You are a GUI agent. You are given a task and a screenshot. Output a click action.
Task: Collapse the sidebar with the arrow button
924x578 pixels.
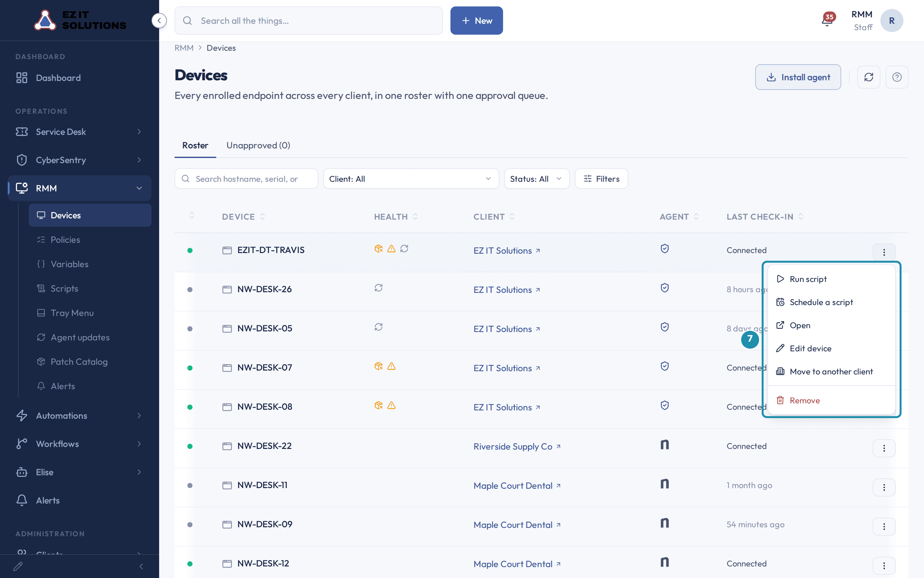coord(159,21)
